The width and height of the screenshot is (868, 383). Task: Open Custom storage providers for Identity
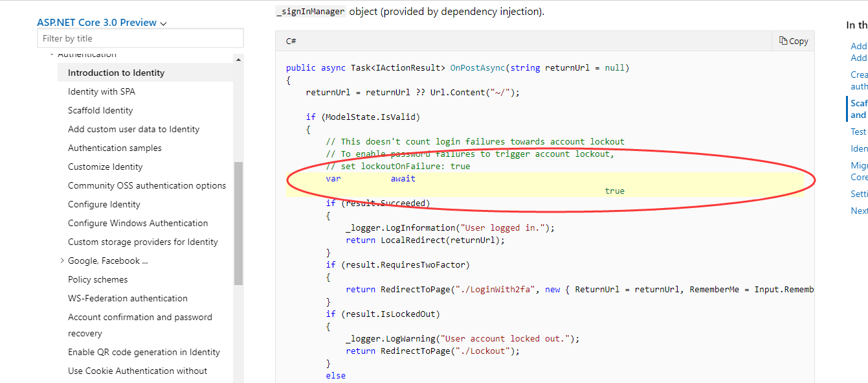[x=143, y=242]
